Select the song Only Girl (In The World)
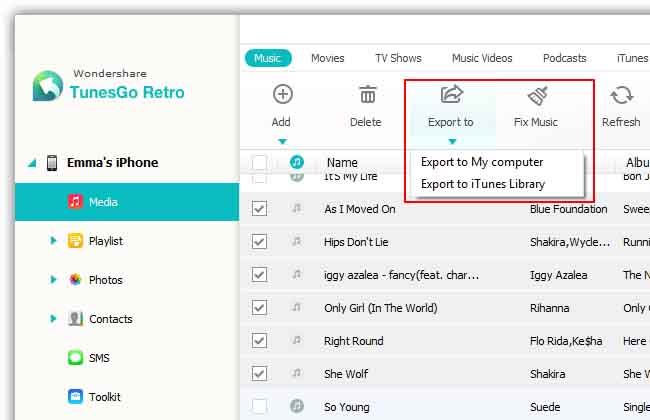This screenshot has height=420, width=650. pos(381,308)
